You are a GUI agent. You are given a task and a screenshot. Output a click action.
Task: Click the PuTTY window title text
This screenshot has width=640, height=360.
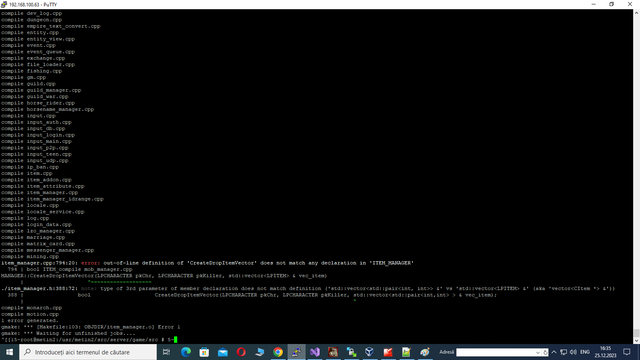(33, 4)
